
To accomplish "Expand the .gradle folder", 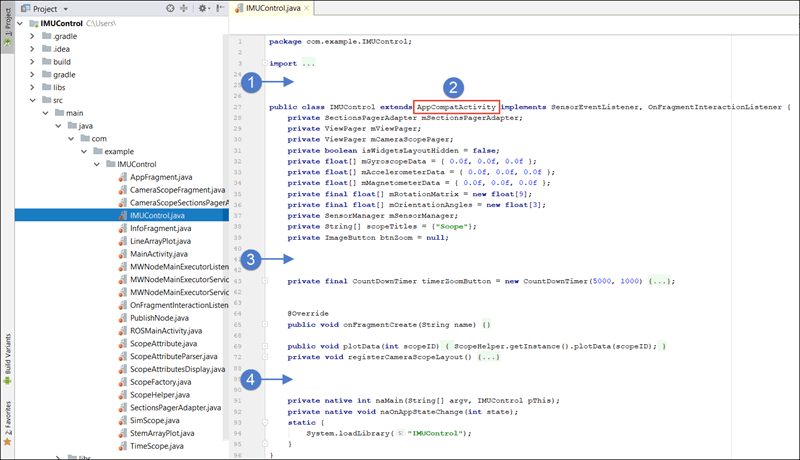I will tap(33, 35).
